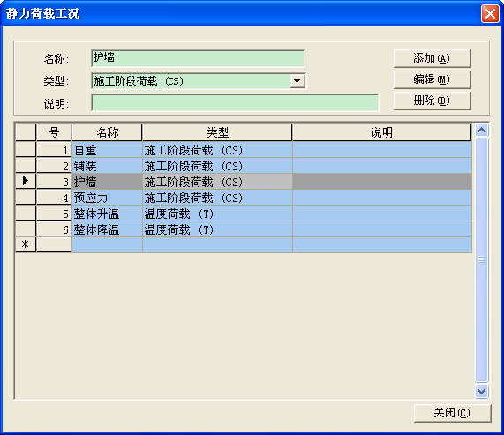Click the 说明 cell of 整体降温 row
The height and width of the screenshot is (435, 504).
coord(382,229)
